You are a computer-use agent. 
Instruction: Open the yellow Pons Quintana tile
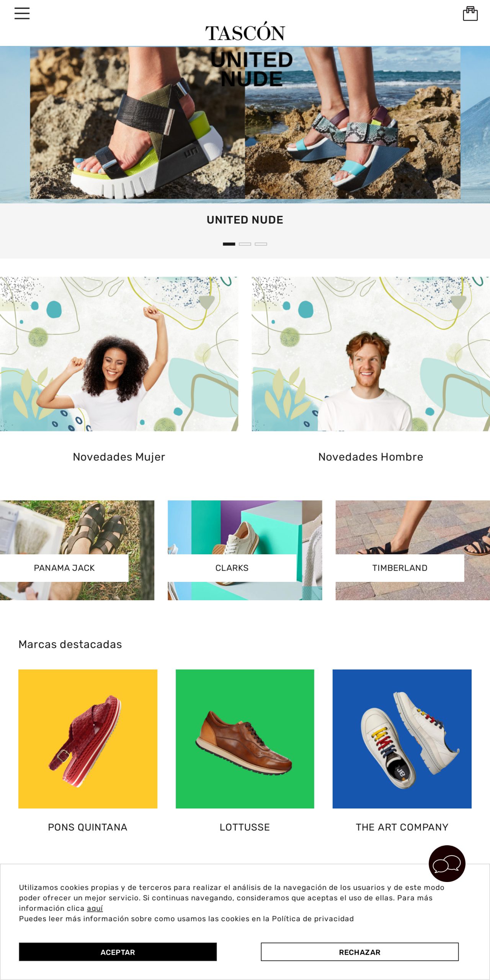(x=88, y=739)
